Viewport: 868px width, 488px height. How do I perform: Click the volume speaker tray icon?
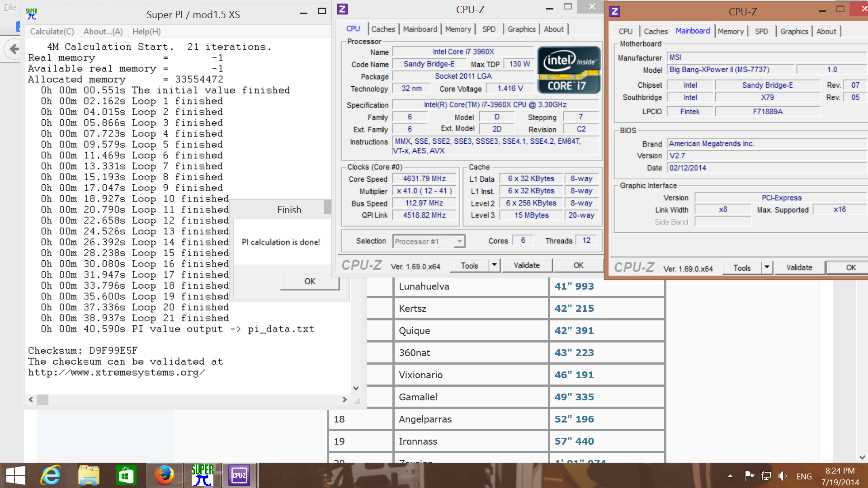pyautogui.click(x=782, y=476)
